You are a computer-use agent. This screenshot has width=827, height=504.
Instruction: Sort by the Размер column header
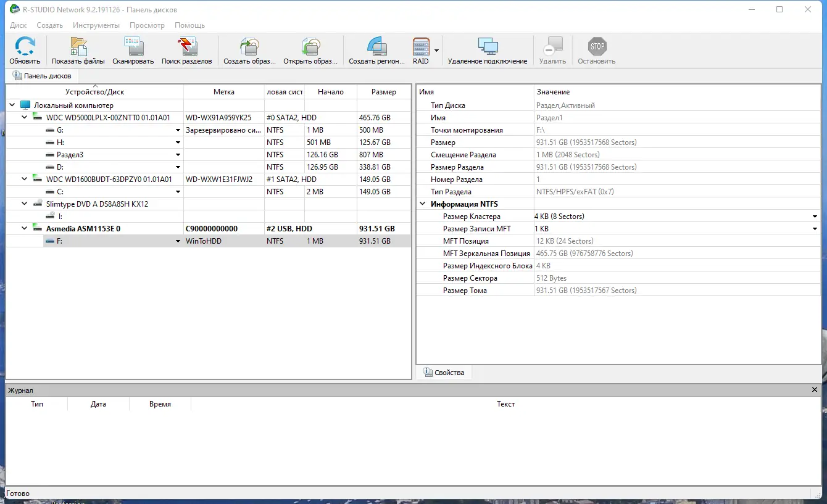pyautogui.click(x=383, y=92)
